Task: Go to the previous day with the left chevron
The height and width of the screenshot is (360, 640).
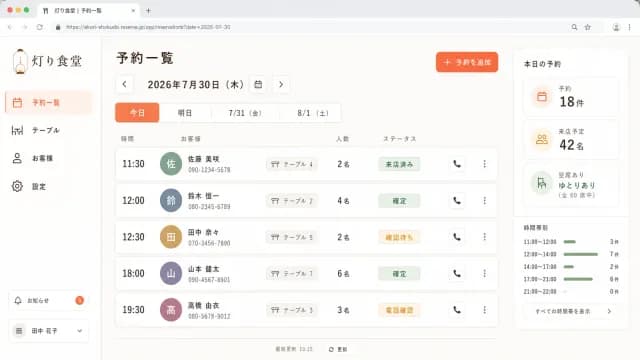Action: coord(124,84)
